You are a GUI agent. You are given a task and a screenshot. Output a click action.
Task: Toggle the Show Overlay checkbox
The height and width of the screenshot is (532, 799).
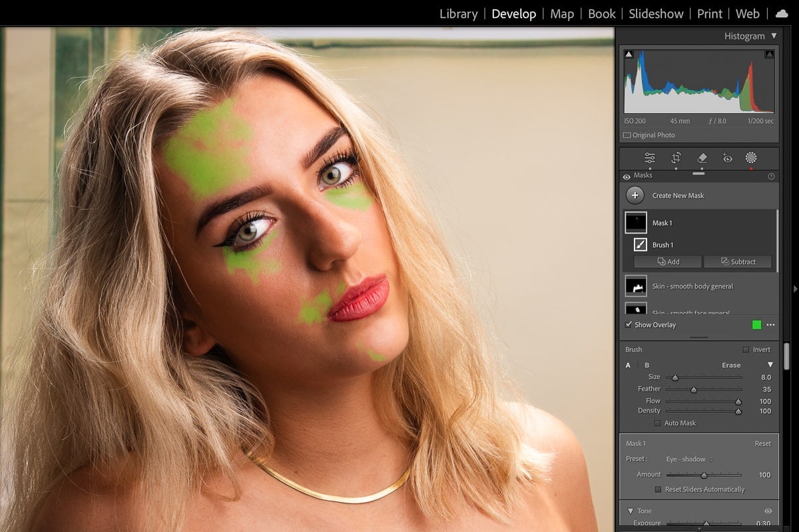tap(629, 324)
